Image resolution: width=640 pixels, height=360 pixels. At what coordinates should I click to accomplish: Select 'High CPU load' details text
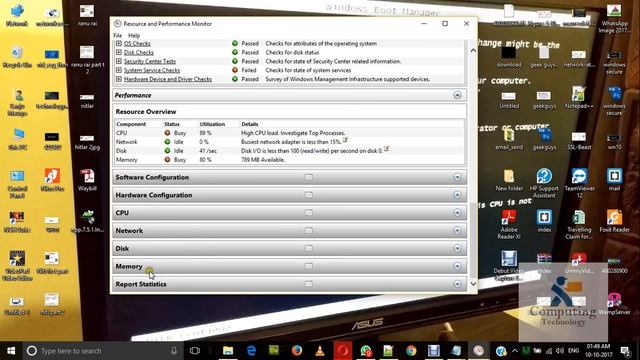pos(293,133)
